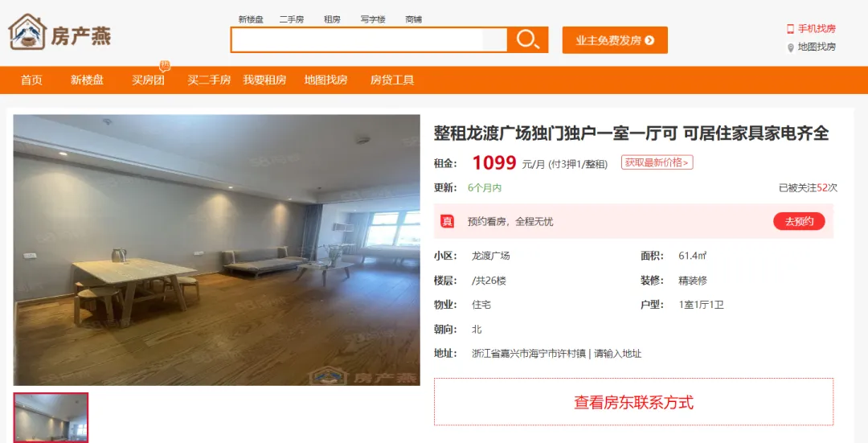The width and height of the screenshot is (868, 443).
Task: Focus the main search input field
Action: pos(369,40)
